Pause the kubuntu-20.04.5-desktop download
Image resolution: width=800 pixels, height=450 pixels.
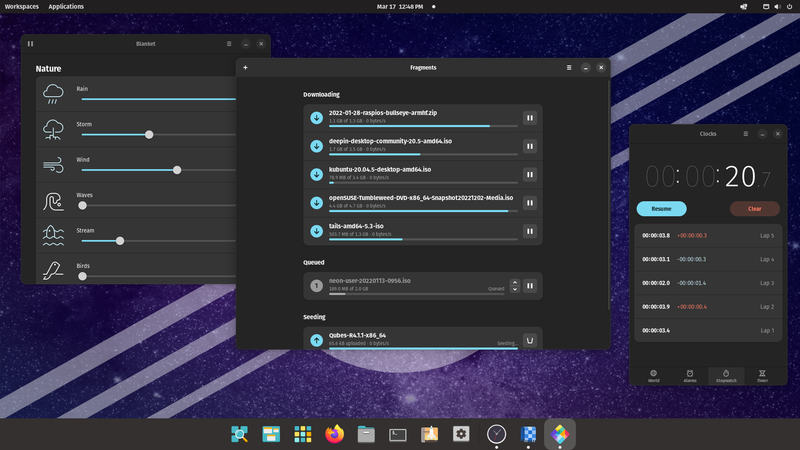(530, 174)
